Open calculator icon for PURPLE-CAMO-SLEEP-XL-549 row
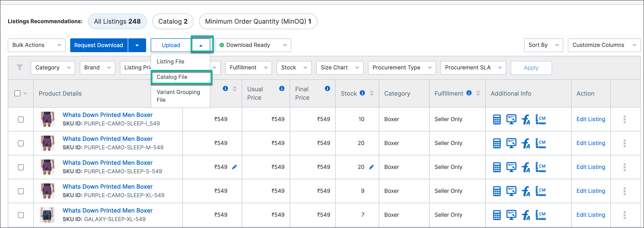Viewport: 644px width, 228px height. point(497,191)
